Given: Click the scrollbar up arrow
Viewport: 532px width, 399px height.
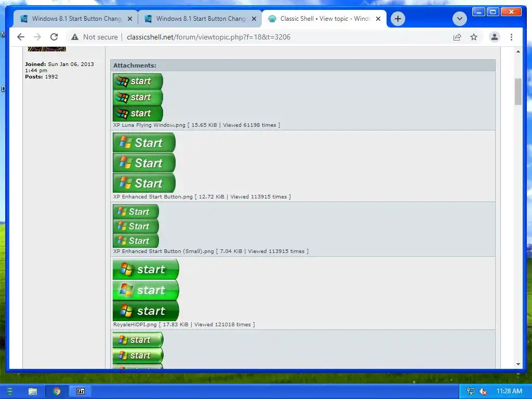Looking at the screenshot, I should point(518,51).
